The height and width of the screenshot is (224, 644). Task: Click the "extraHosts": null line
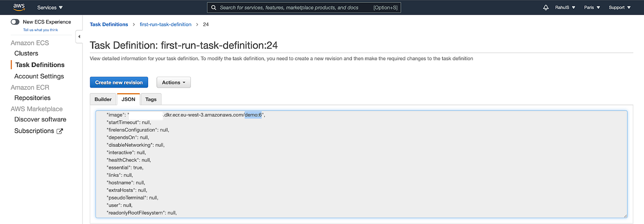127,190
